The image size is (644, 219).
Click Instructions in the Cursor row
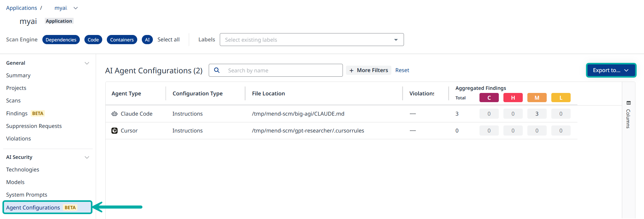click(188, 131)
